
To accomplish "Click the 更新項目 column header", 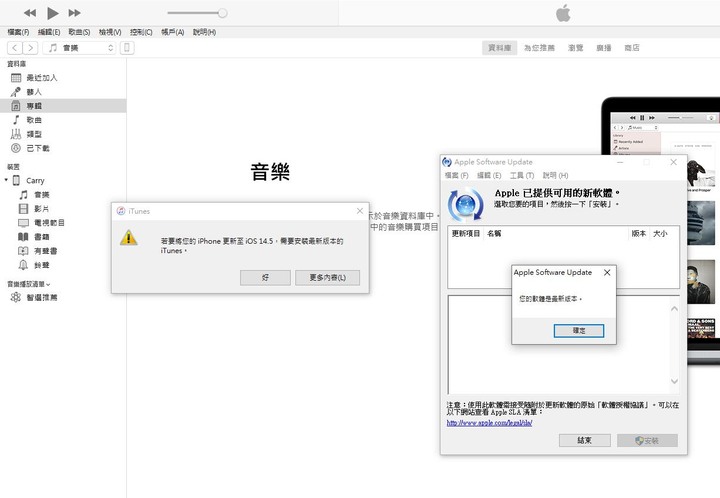I will (x=466, y=234).
